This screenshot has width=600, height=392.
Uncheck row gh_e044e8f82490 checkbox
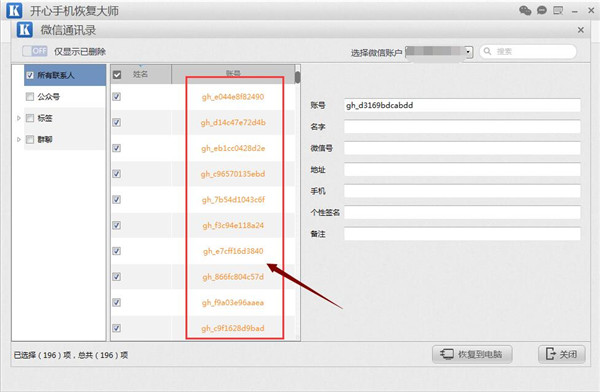[x=117, y=97]
